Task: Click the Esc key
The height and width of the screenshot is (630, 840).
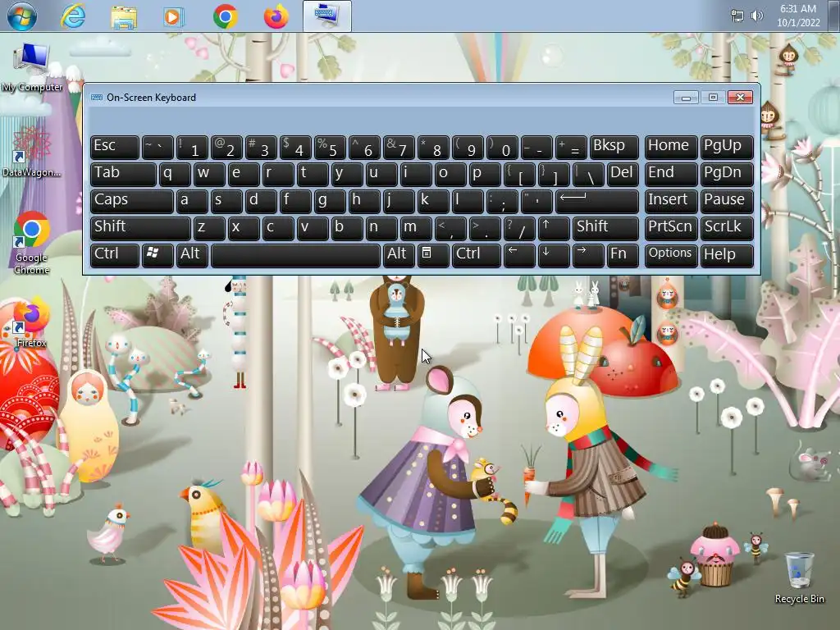Action: (x=115, y=148)
